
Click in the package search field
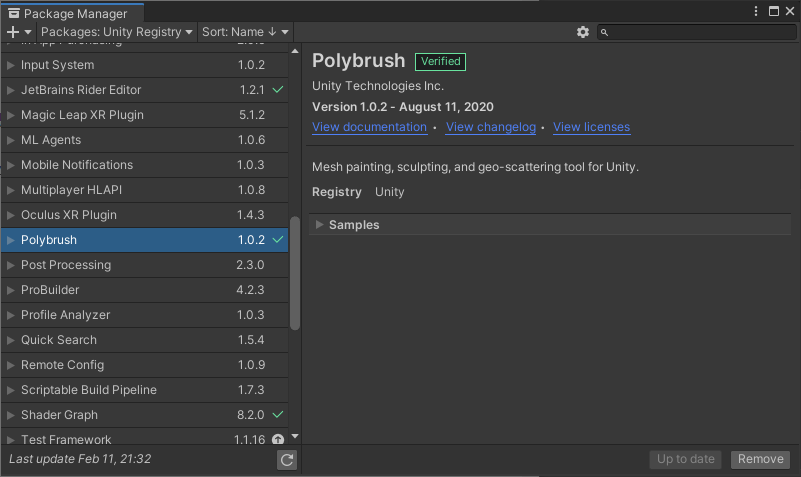697,32
